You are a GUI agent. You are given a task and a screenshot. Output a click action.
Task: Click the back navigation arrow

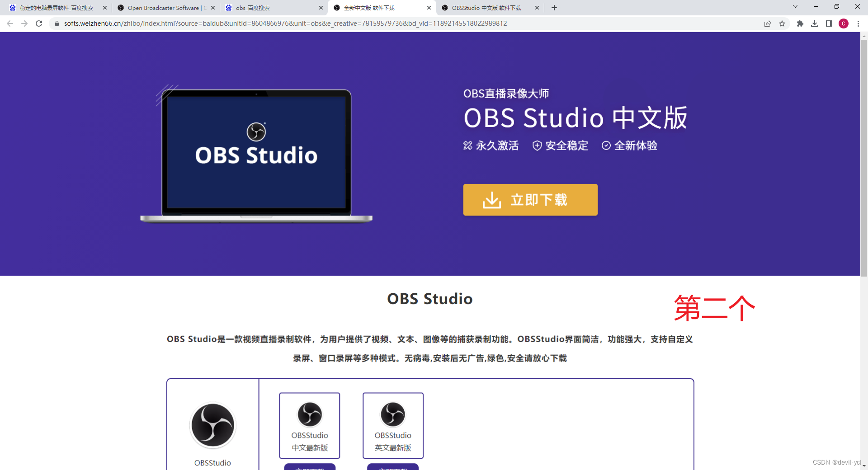click(x=10, y=23)
